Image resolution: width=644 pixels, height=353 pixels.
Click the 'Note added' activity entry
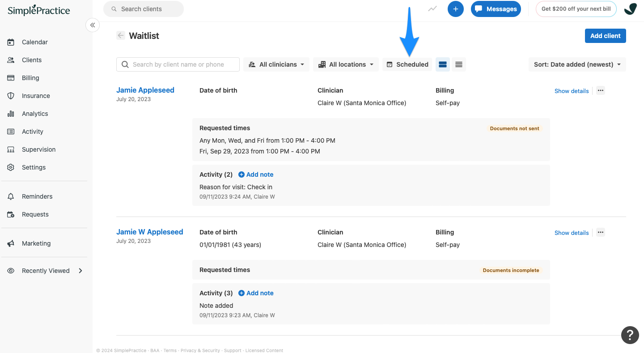(x=216, y=306)
